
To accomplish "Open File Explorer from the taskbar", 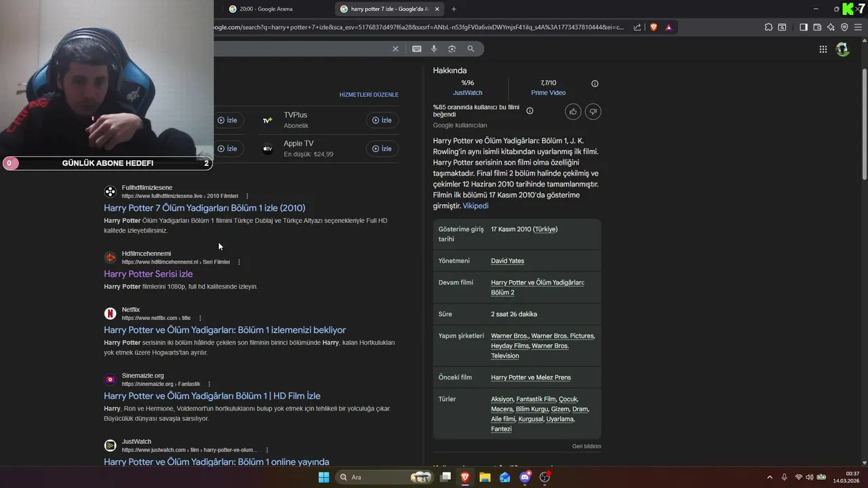I will tap(485, 477).
